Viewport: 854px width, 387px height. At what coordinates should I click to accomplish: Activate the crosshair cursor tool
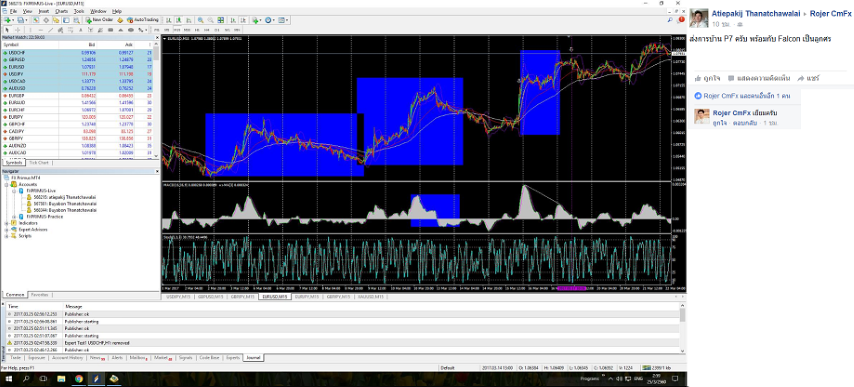point(17,29)
